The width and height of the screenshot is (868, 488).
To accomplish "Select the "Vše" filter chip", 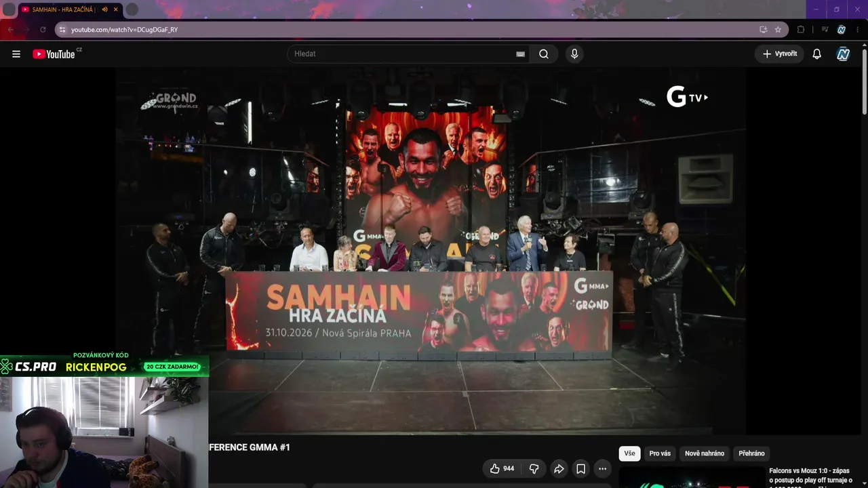I will click(629, 453).
